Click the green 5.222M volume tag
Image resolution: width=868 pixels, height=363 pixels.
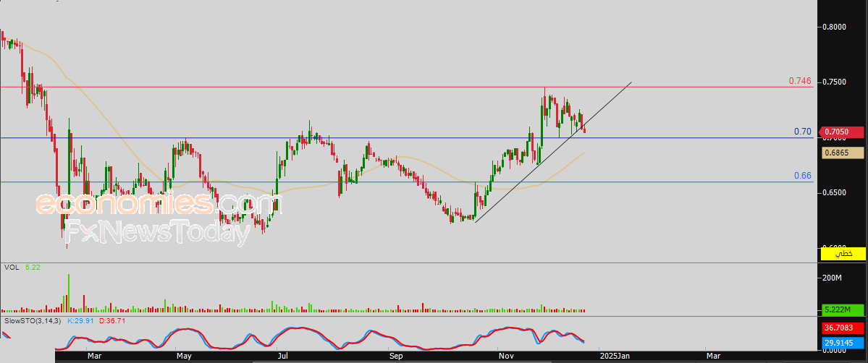(843, 310)
